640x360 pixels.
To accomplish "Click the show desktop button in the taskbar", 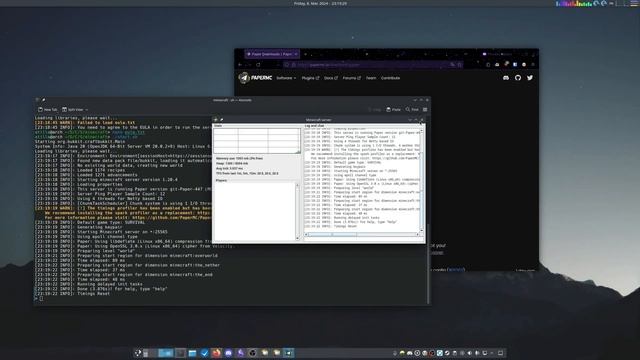I will pos(500,353).
